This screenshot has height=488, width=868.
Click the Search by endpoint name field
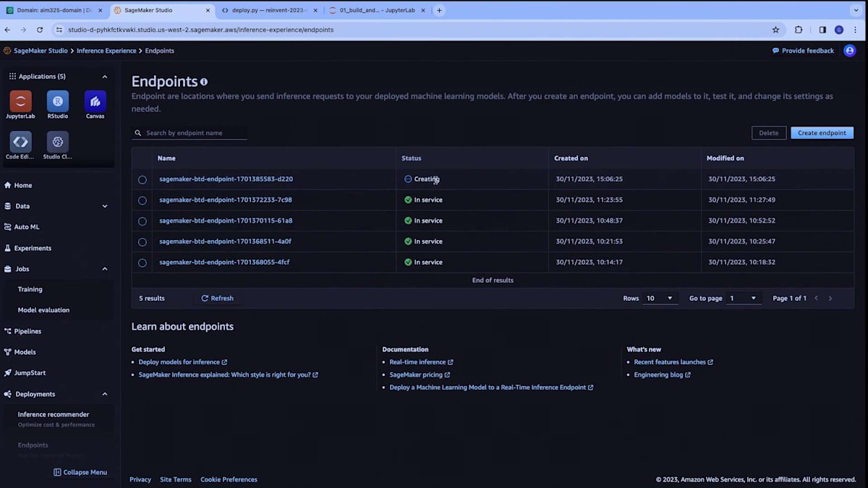click(190, 133)
